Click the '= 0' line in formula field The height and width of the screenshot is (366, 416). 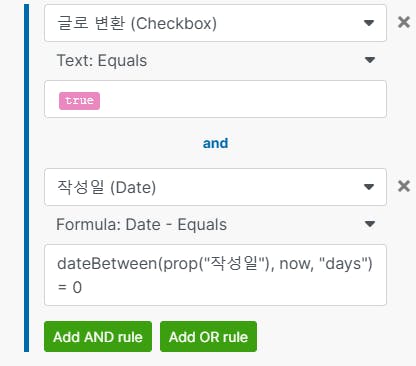coord(70,287)
